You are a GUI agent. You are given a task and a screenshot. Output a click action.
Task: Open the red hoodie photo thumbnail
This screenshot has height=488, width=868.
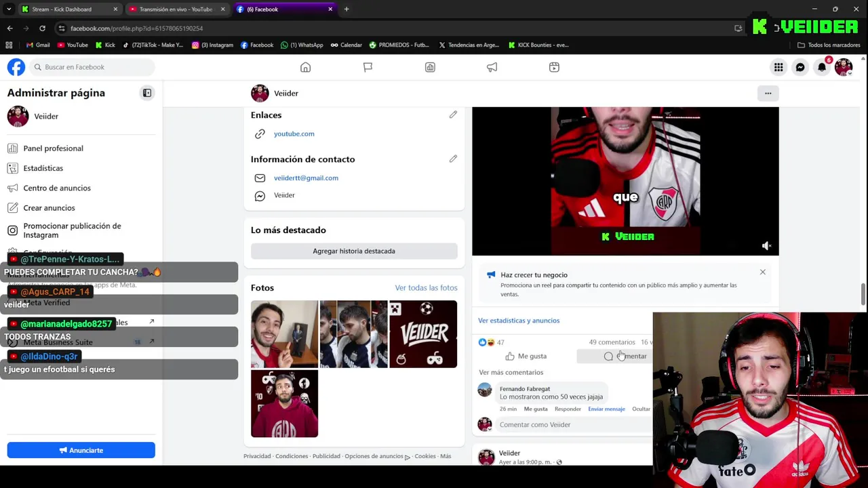click(x=284, y=404)
